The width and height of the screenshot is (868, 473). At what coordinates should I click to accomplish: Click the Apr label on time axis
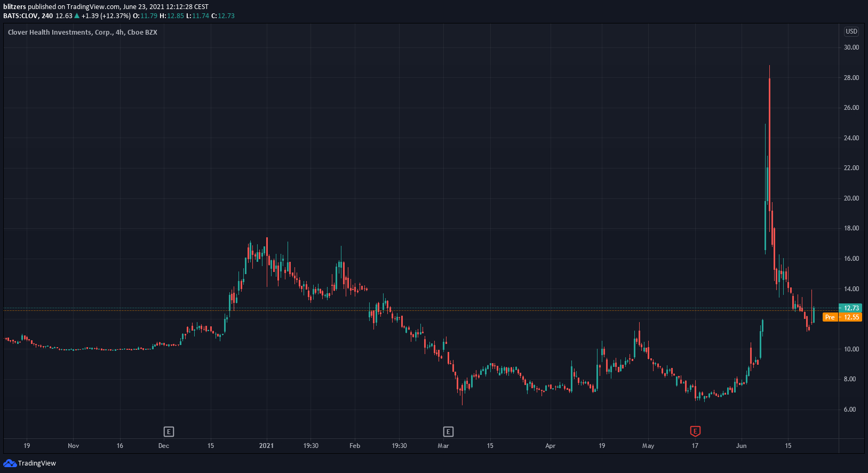pyautogui.click(x=551, y=446)
